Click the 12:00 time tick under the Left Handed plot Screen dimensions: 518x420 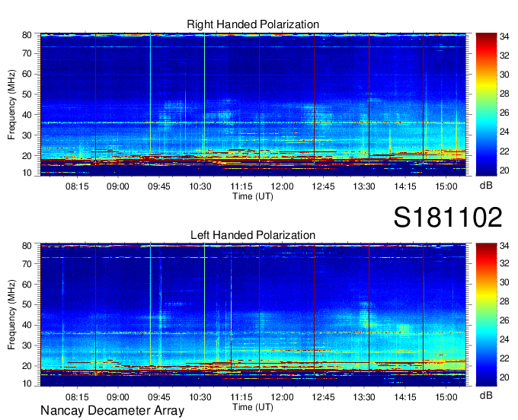coord(282,397)
